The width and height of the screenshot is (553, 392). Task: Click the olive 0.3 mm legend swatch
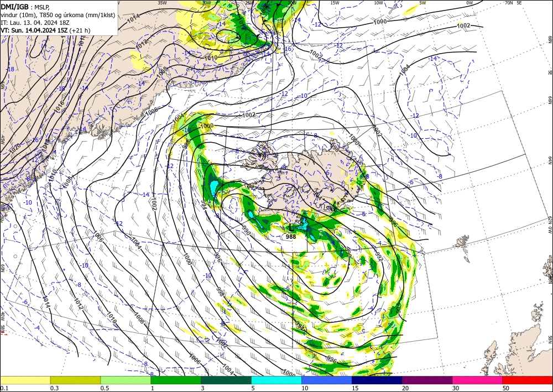[x=75, y=380]
